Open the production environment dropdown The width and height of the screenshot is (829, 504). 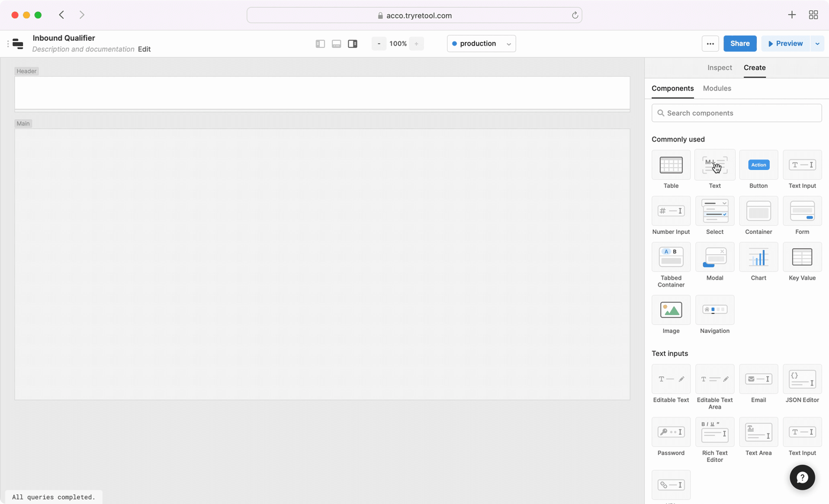[481, 44]
